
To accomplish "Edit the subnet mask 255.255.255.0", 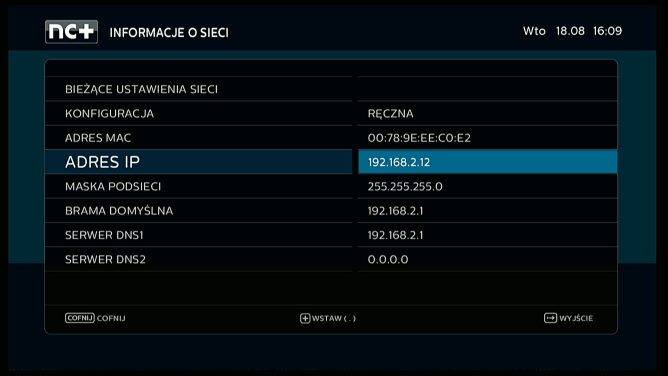I will coord(405,187).
